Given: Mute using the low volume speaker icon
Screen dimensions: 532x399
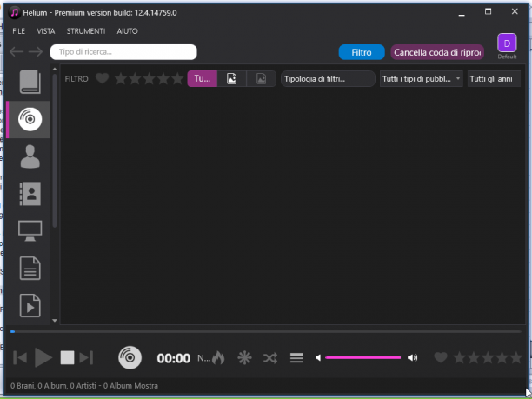Looking at the screenshot, I should (x=318, y=358).
